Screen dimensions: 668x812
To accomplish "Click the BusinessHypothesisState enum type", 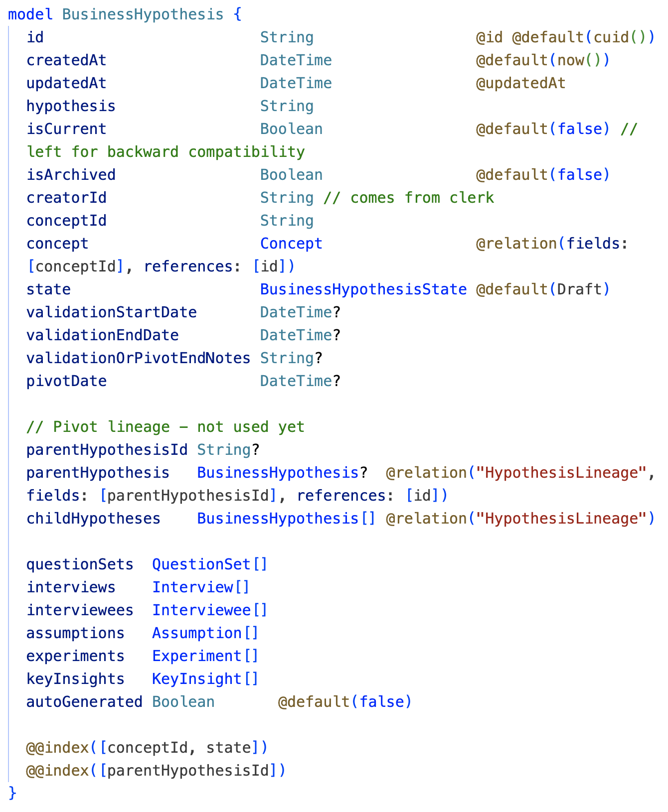I will (x=363, y=289).
